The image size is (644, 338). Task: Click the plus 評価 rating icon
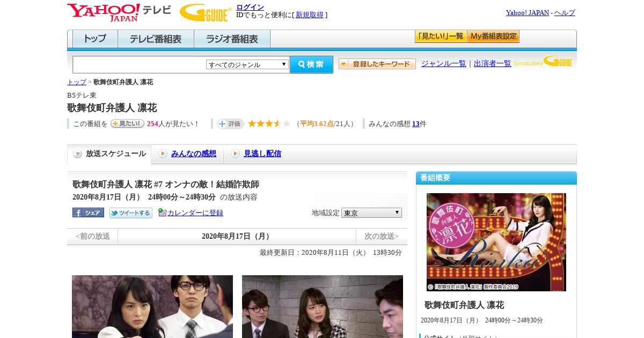coord(230,123)
